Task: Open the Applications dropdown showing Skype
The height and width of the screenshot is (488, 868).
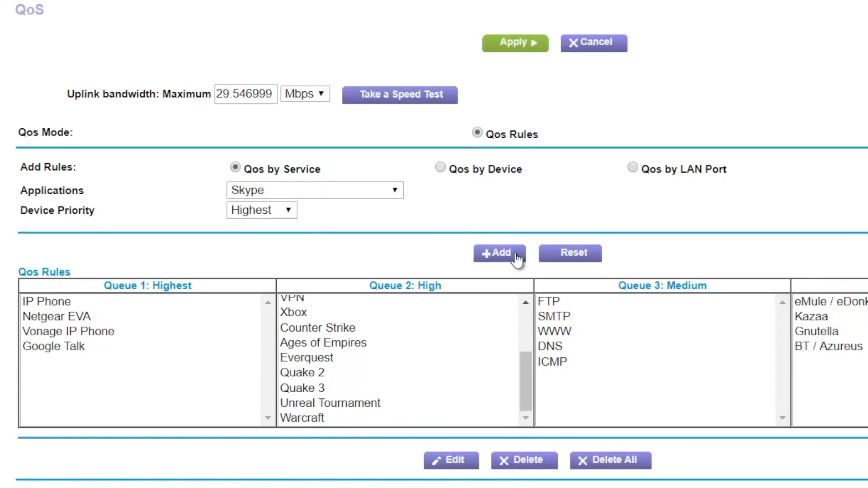Action: point(315,190)
